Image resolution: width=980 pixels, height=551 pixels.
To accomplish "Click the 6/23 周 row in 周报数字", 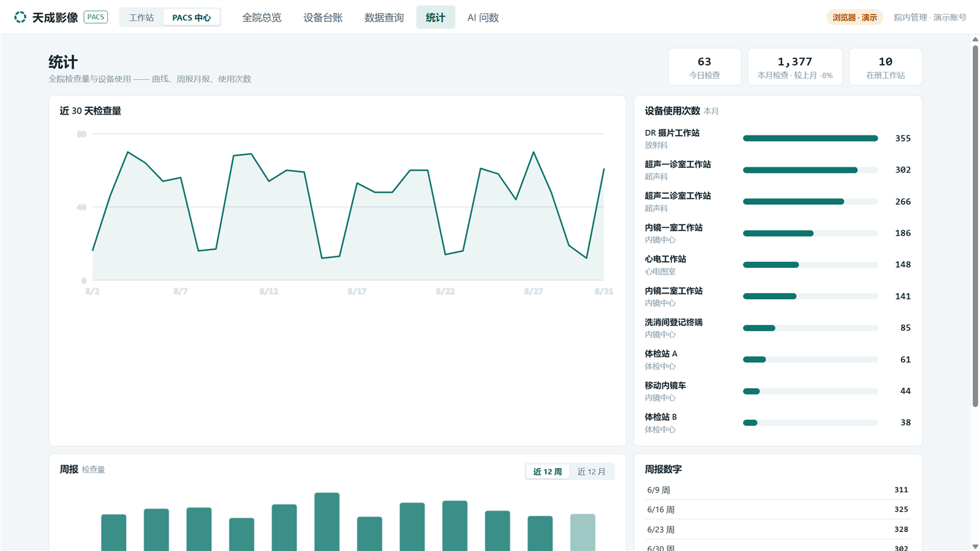I will [778, 529].
